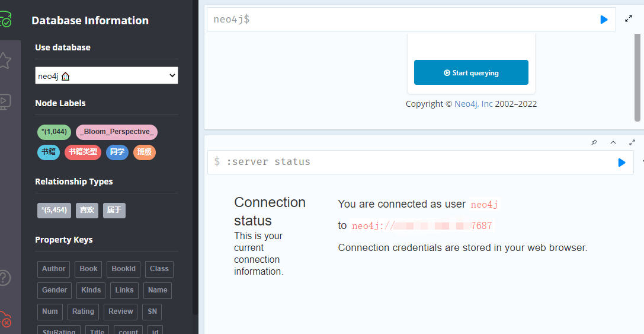The width and height of the screenshot is (644, 334).
Task: Open the Favorites star sidebar icon
Action: pos(4,61)
